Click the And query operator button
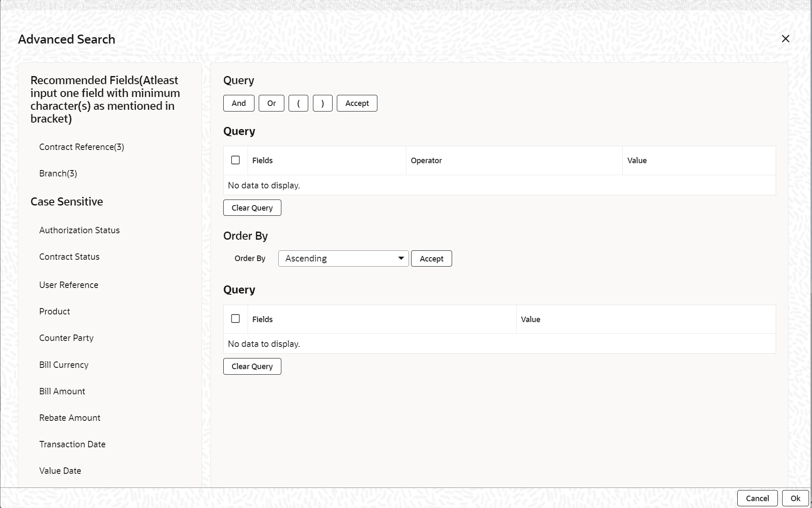This screenshot has width=812, height=508. click(239, 103)
